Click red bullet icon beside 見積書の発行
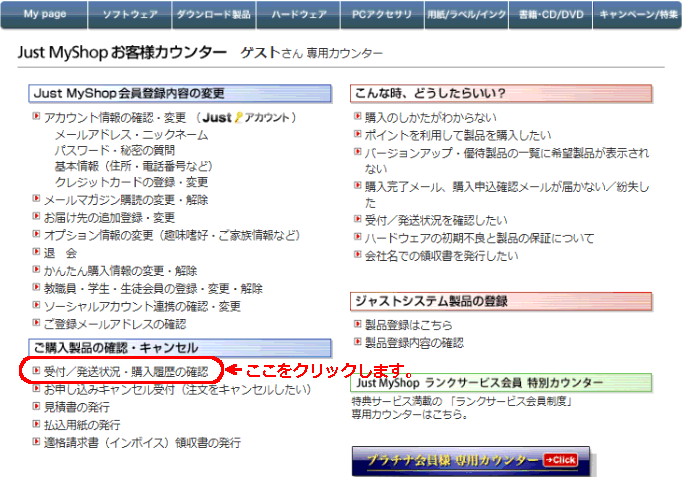 click(x=36, y=406)
